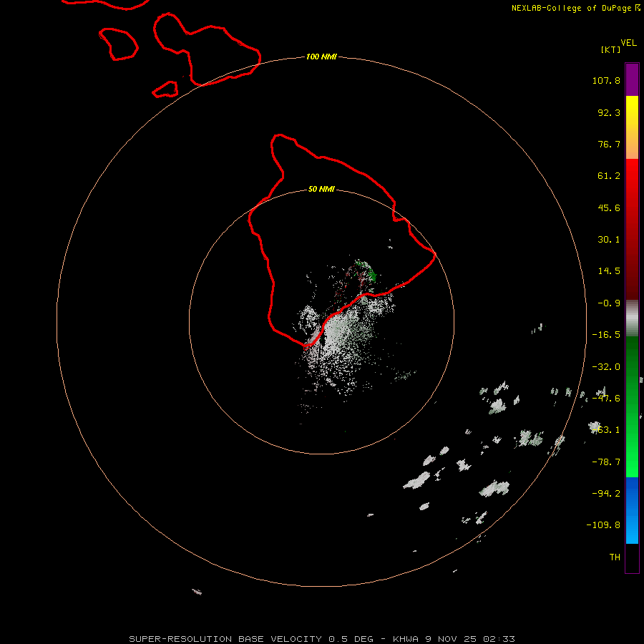644x644 pixels.
Task: Click the VEL legend title
Action: [x=628, y=43]
